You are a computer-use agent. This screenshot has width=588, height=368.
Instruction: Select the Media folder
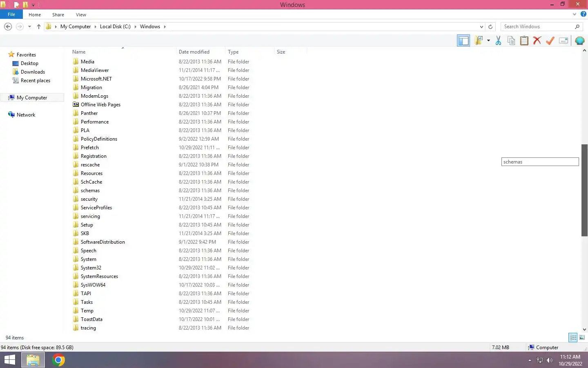(x=87, y=62)
